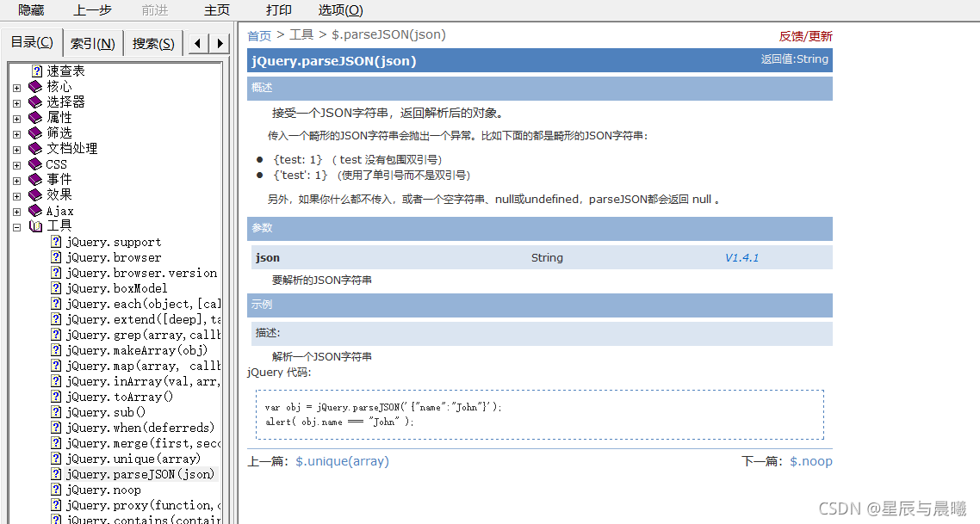Expand the 文档处理 tree node
This screenshot has height=524, width=980.
click(x=17, y=150)
